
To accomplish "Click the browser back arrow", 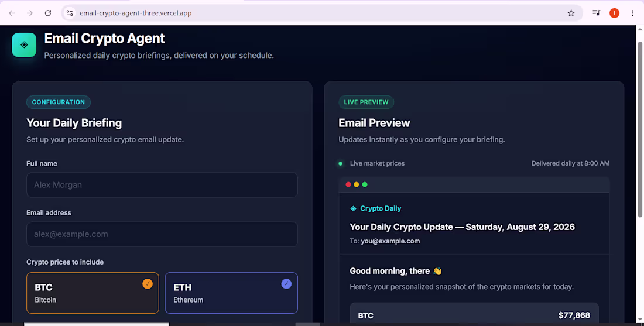I will tap(12, 13).
